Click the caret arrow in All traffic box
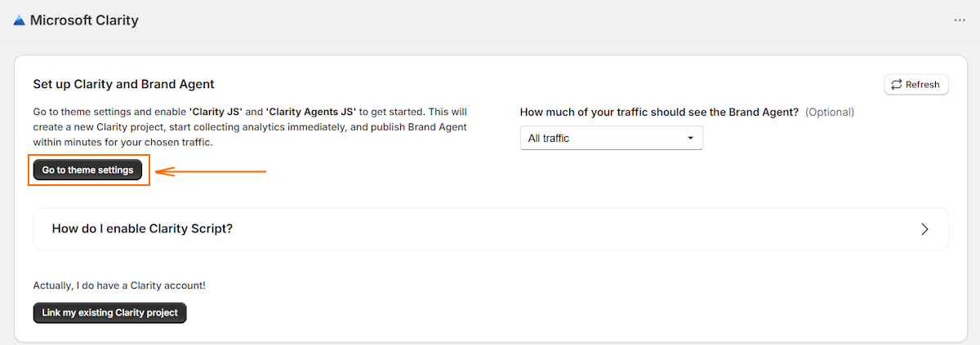The image size is (980, 345). click(690, 139)
